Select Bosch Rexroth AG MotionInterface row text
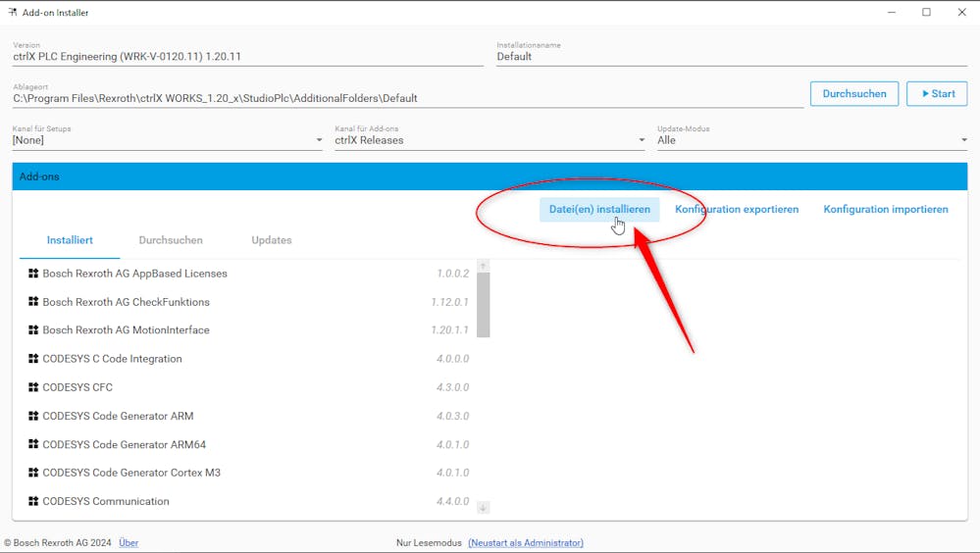The image size is (980, 553). 127,329
